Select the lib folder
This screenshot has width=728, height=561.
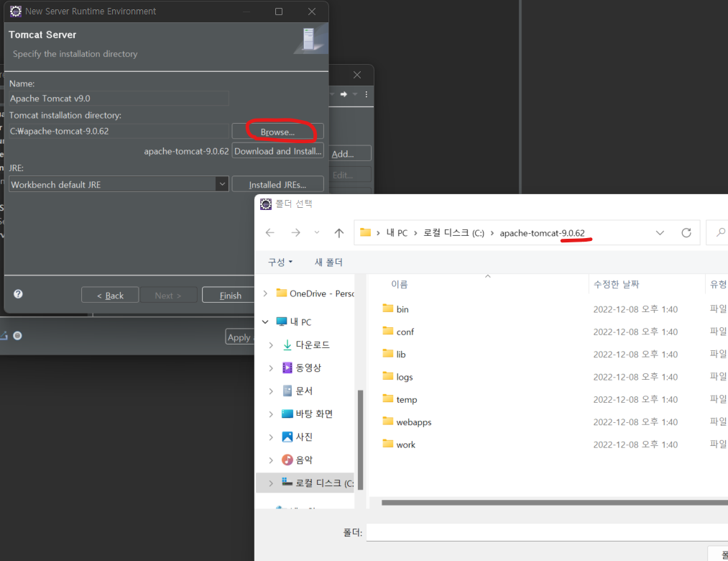pos(394,354)
